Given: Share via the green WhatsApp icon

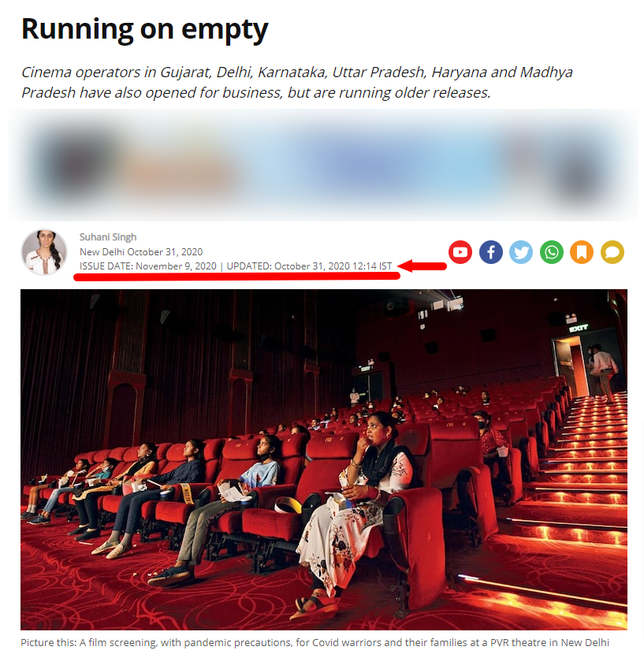Looking at the screenshot, I should point(551,252).
